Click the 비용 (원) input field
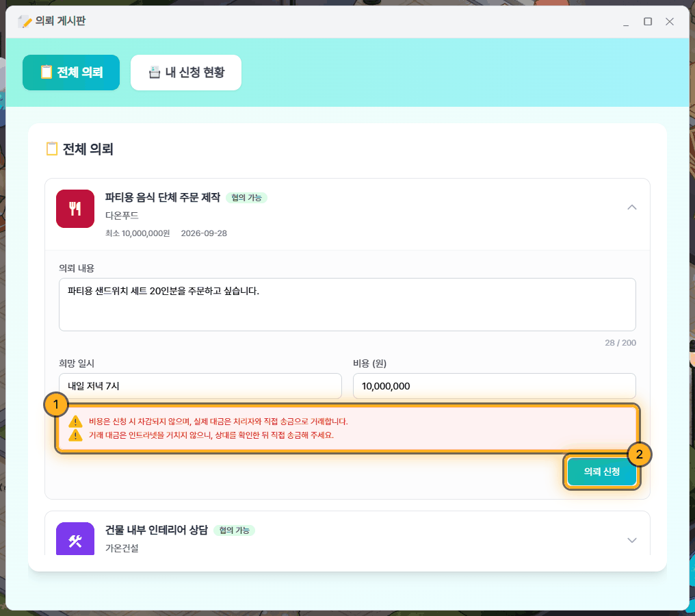 (494, 386)
